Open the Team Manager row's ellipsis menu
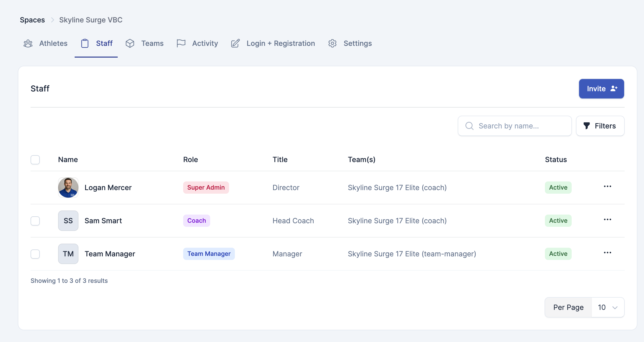 pyautogui.click(x=607, y=253)
